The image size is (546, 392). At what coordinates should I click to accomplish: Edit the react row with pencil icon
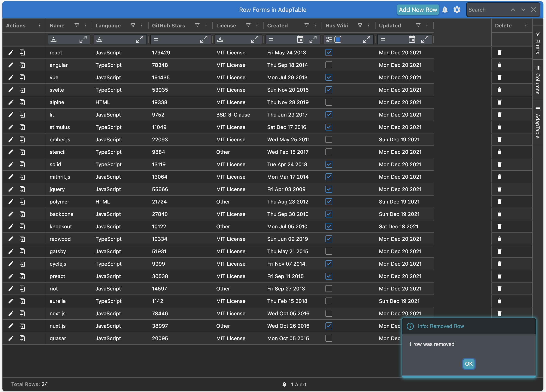pyautogui.click(x=11, y=52)
